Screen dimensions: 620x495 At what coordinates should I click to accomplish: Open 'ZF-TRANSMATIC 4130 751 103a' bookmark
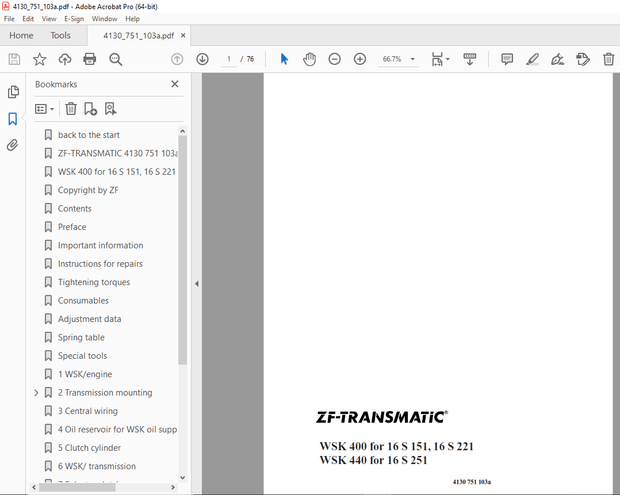(118, 153)
